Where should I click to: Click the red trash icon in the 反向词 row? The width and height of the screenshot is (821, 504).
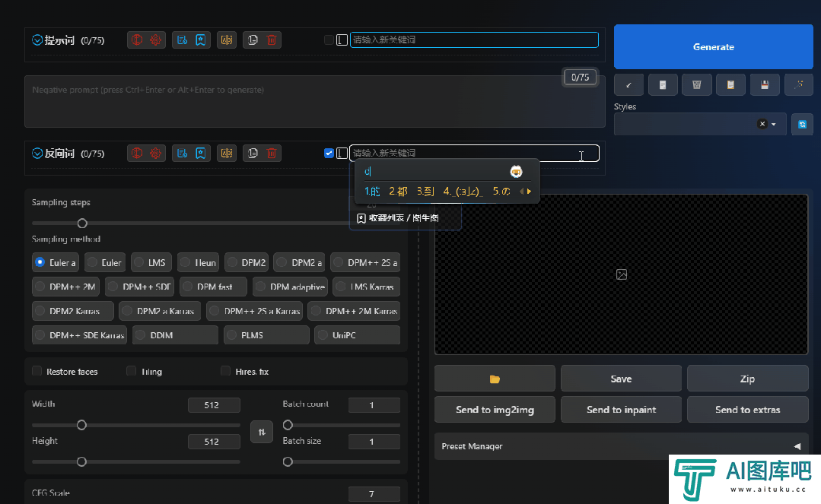point(271,154)
